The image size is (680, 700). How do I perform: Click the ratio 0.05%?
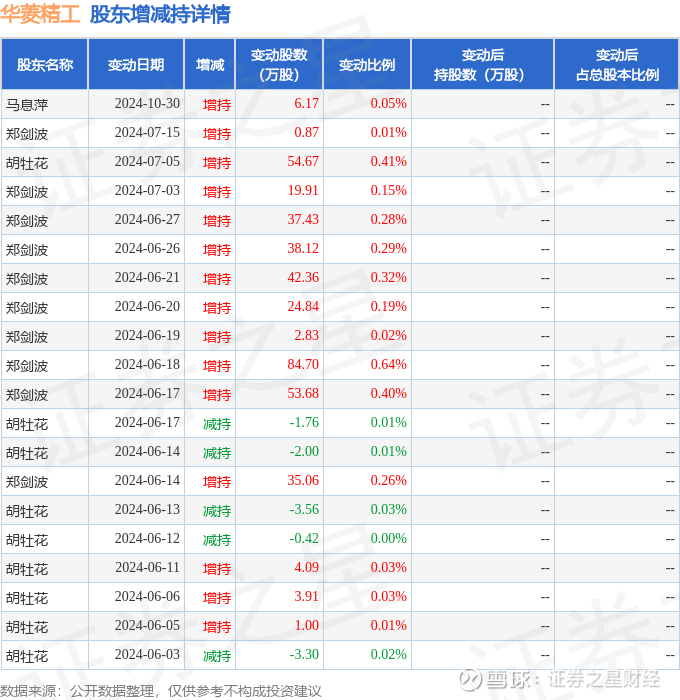(x=388, y=104)
